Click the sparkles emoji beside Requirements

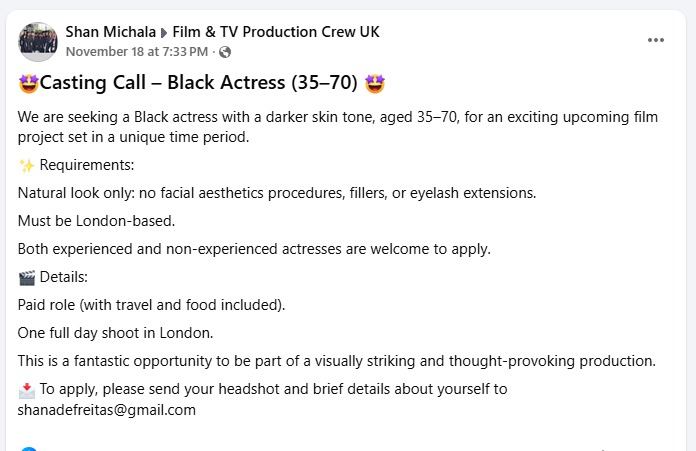tap(27, 165)
